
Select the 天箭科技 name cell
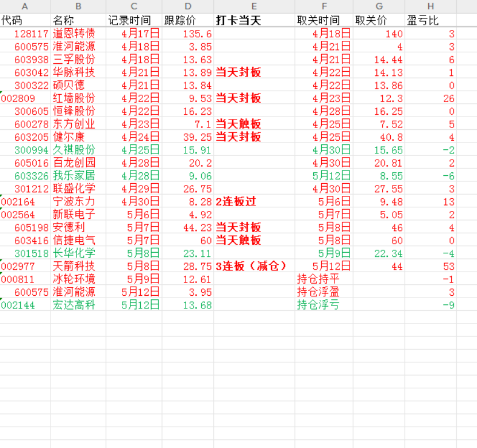pos(78,266)
